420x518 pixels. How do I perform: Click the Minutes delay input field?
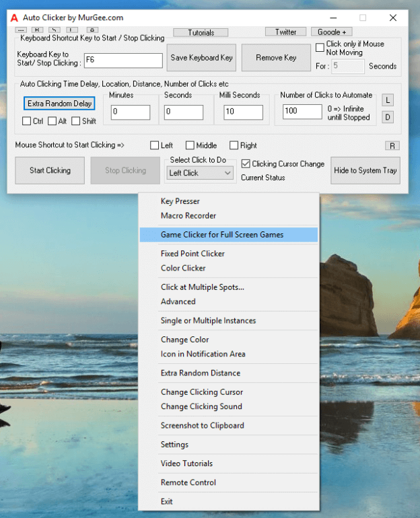[130, 112]
